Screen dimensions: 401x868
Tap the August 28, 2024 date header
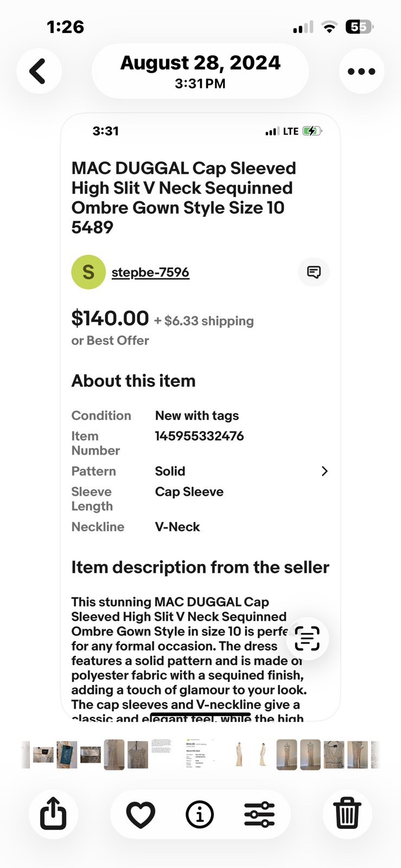200,71
